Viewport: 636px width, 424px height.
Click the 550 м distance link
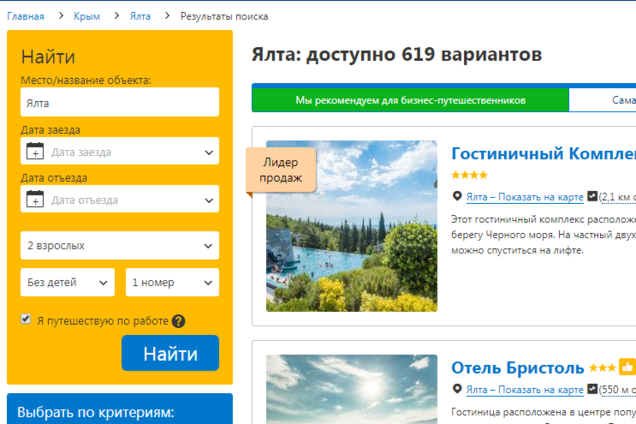(x=618, y=390)
